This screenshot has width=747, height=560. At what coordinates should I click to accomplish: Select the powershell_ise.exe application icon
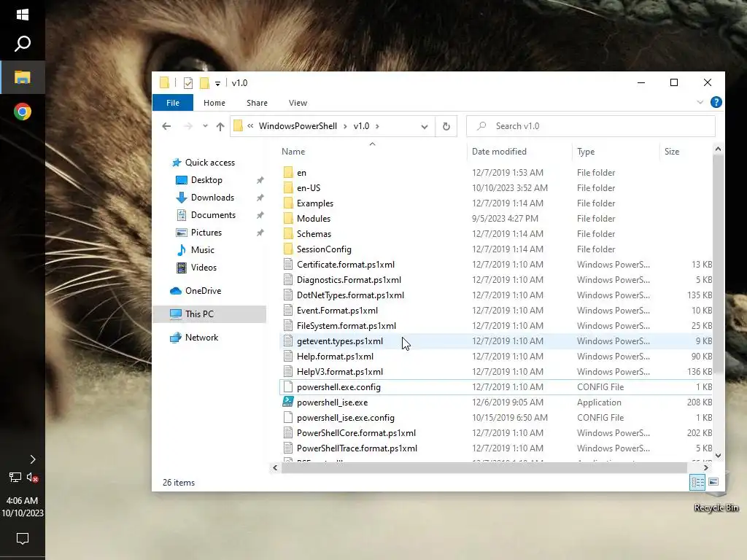point(287,402)
